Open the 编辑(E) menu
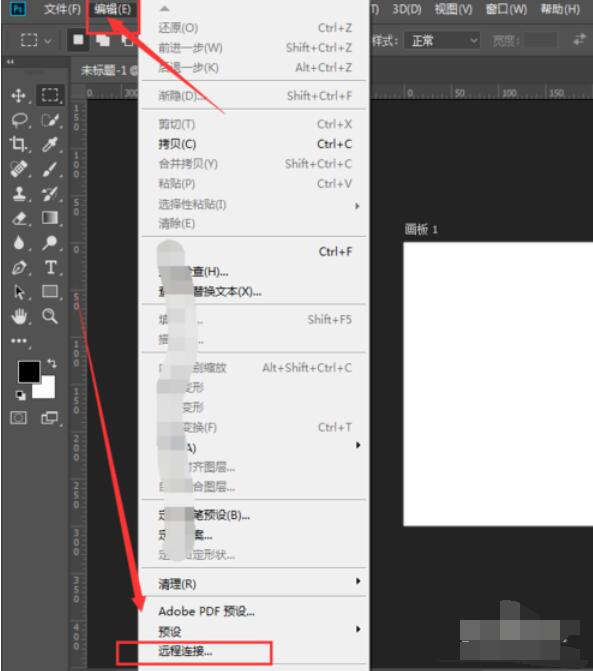This screenshot has height=671, width=593. [x=113, y=9]
